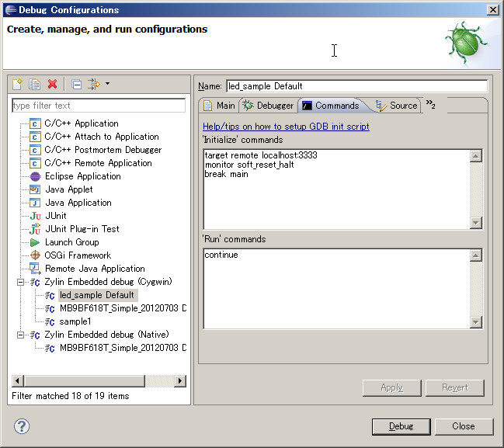Click the Collapse All toolbar icon
The height and width of the screenshot is (448, 504).
(77, 84)
